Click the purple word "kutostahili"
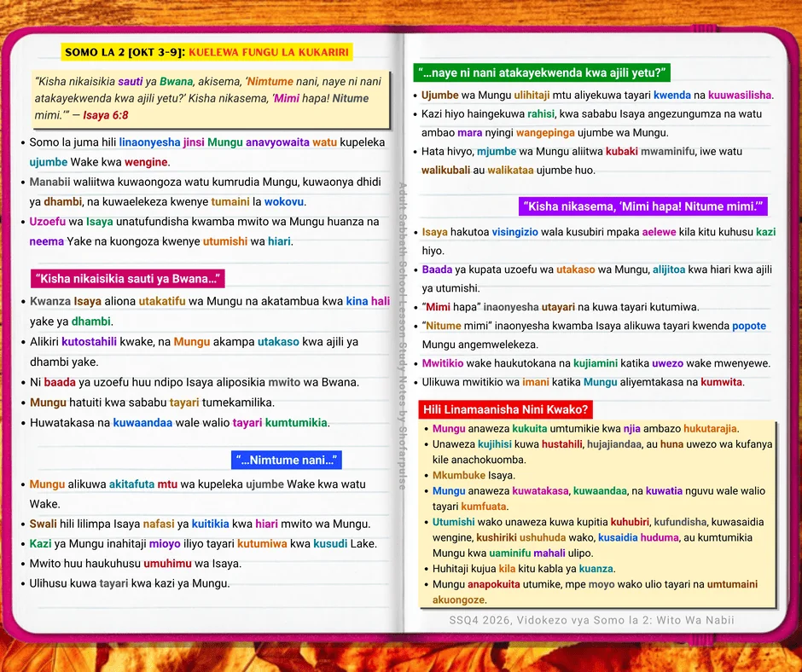This screenshot has width=802, height=672. 89,342
